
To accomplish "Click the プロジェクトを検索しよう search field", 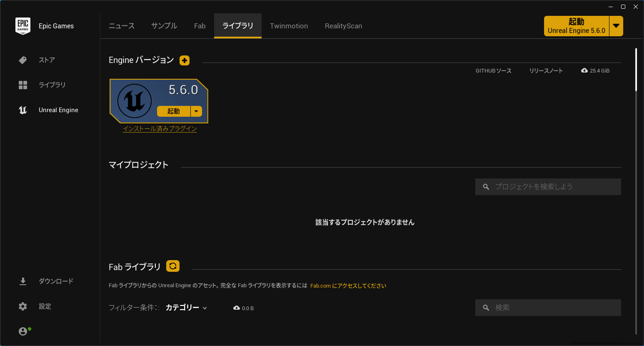I will click(x=548, y=187).
